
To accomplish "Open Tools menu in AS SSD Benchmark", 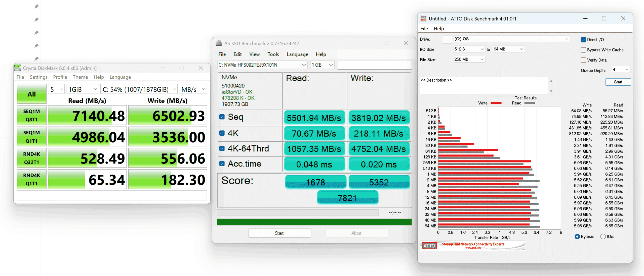I will [x=273, y=54].
